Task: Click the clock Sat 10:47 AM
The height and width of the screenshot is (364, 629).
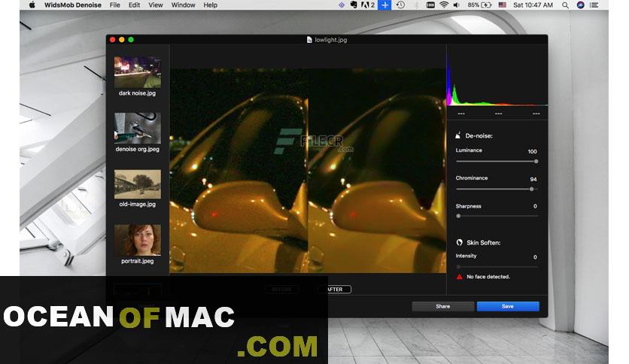Action: (533, 5)
